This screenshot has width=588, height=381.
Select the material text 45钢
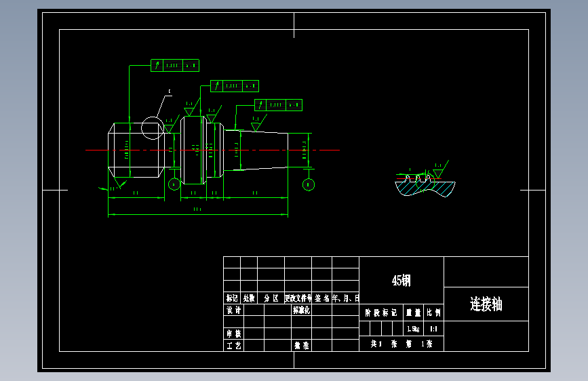click(x=401, y=281)
